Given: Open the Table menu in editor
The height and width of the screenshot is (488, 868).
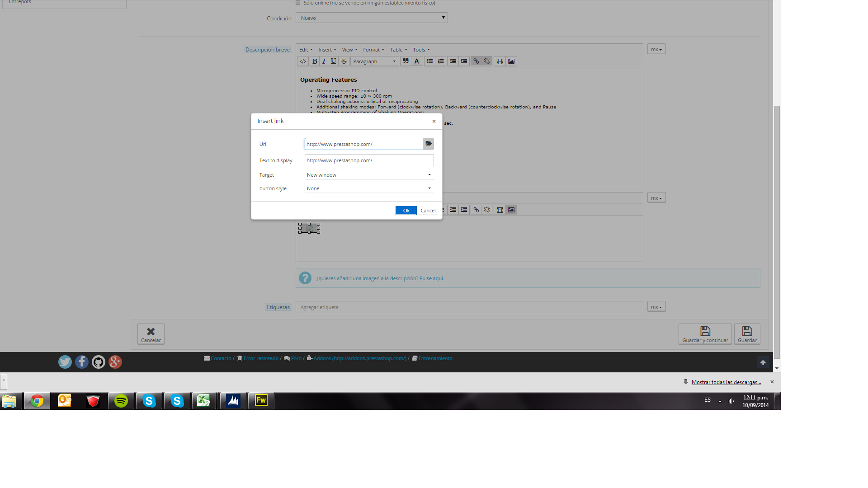Looking at the screenshot, I should click(398, 50).
